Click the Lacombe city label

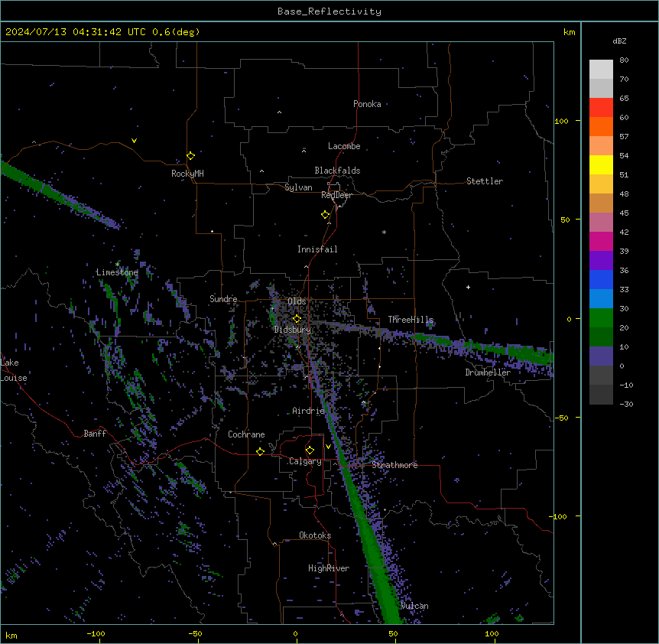[x=344, y=146]
